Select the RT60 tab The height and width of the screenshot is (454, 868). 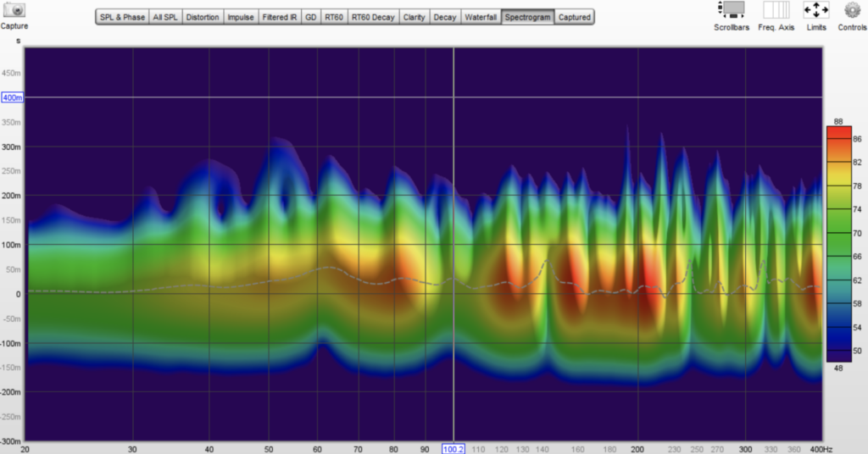(x=334, y=17)
